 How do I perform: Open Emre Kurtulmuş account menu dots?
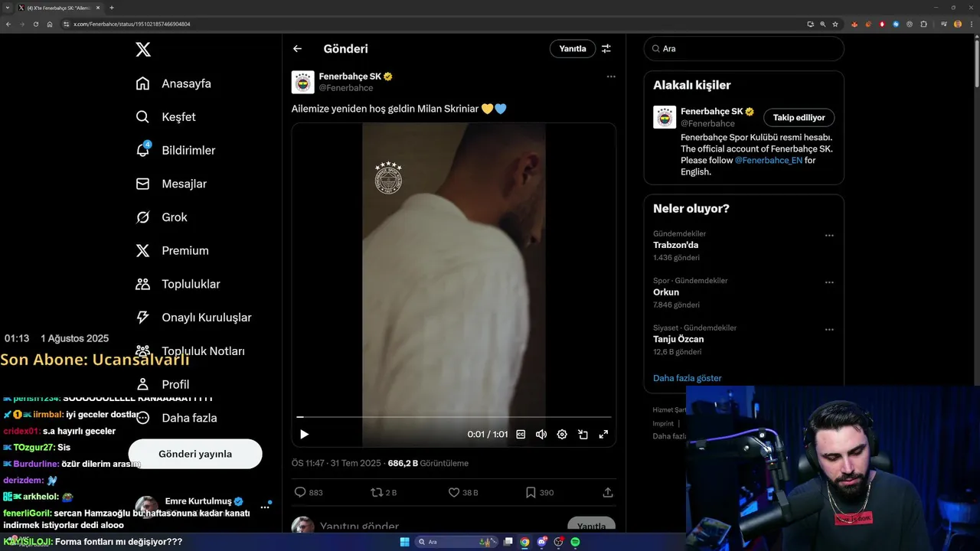[x=265, y=507]
